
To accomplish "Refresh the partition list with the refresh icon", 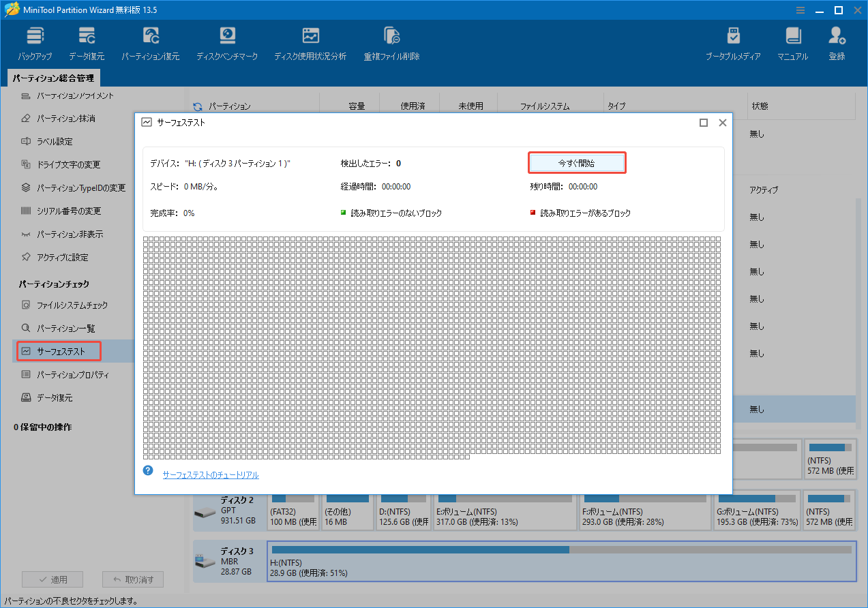I will click(x=197, y=106).
